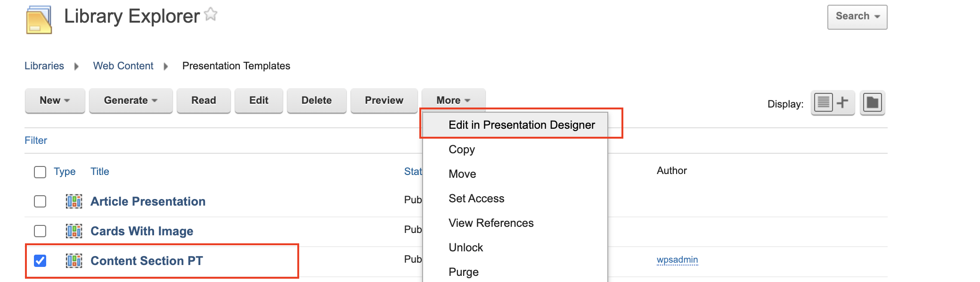Screen dimensions: 980x282
Task: Go to Web Content breadcrumb
Action: coord(123,66)
